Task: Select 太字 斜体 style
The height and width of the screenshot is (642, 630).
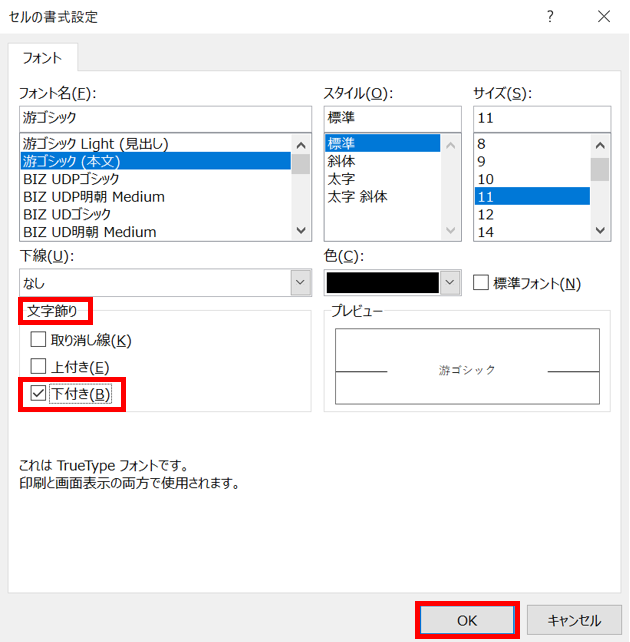Action: [383, 197]
